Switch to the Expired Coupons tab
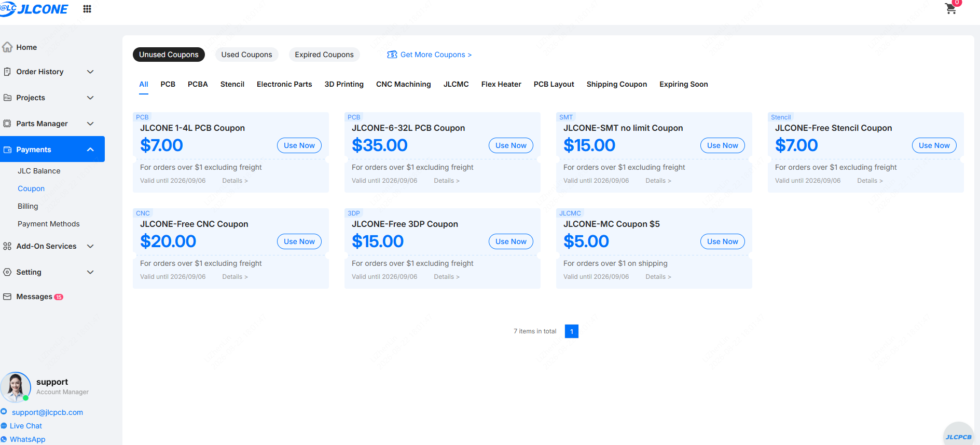The image size is (980, 445). (324, 55)
